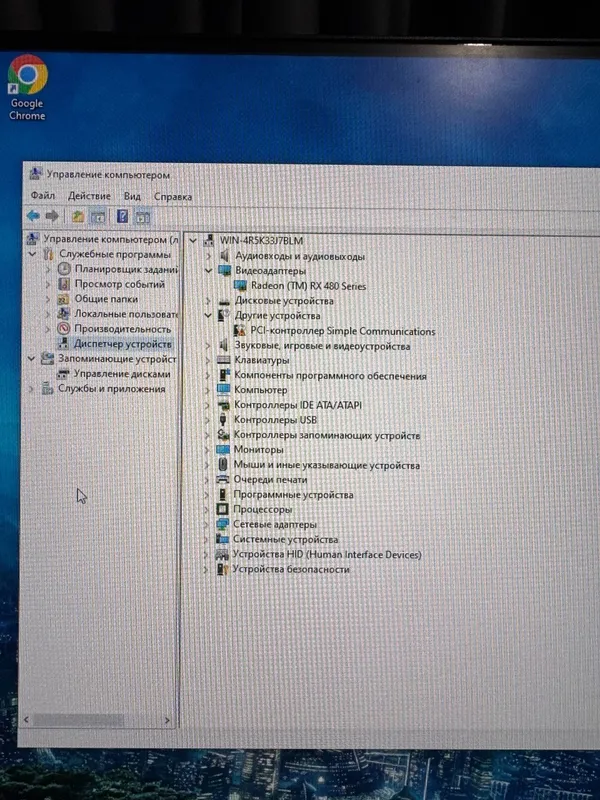Viewport: 600px width, 800px height.
Task: Click Компоненты программного обеспечения icon
Action: [x=223, y=375]
